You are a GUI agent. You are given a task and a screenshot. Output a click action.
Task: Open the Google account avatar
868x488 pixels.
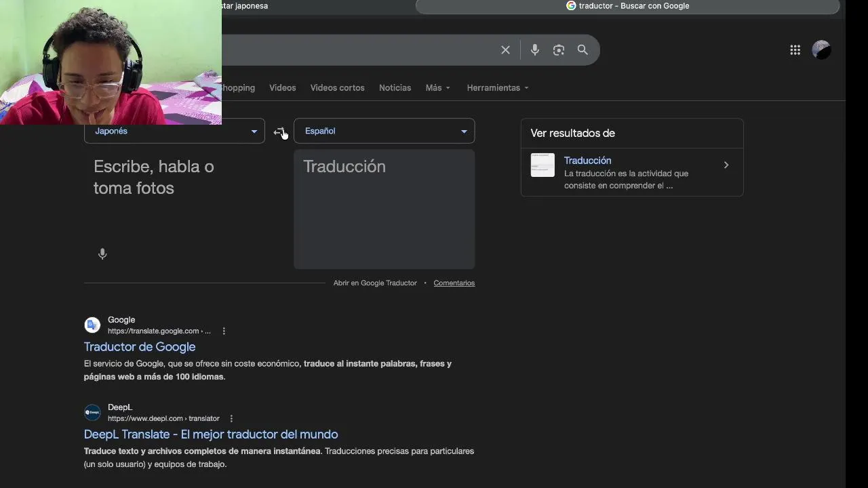(821, 50)
